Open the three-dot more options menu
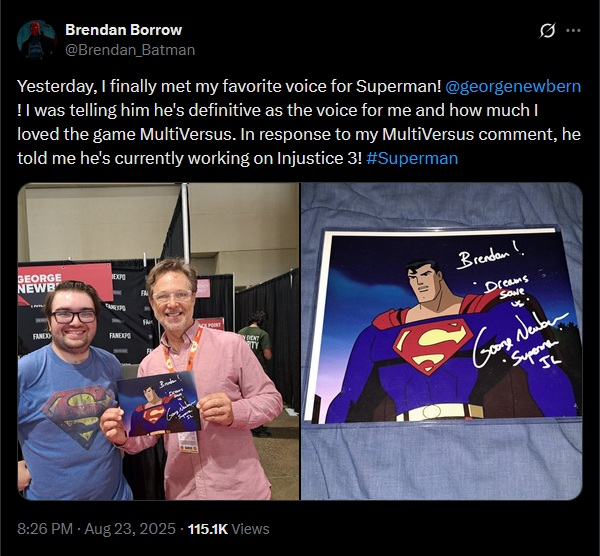 coord(573,31)
